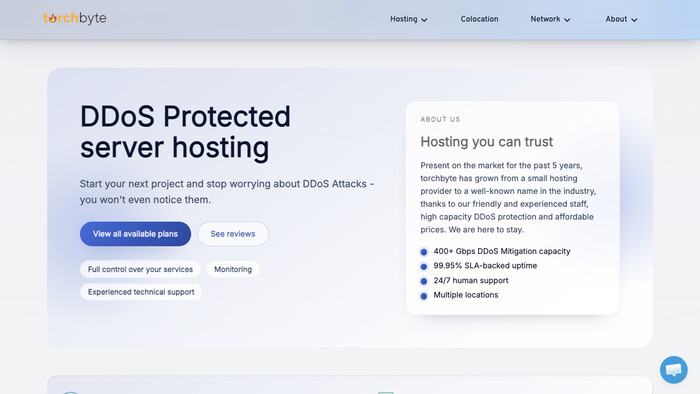Expand the Network dropdown chevron
This screenshot has width=700, height=394.
567,20
